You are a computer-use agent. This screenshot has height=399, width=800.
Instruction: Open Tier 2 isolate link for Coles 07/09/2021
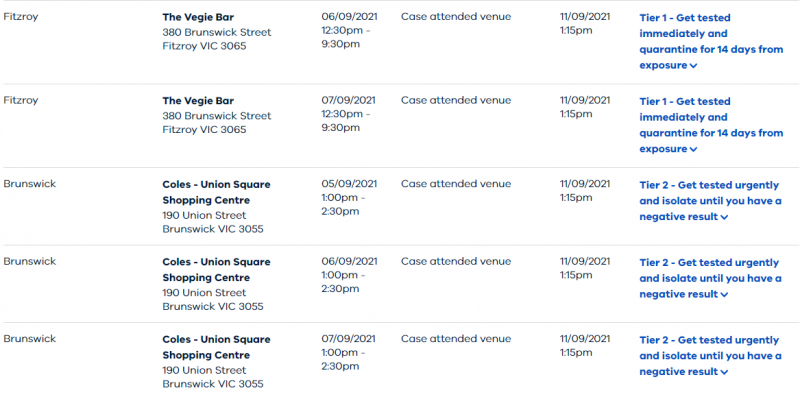(x=710, y=356)
